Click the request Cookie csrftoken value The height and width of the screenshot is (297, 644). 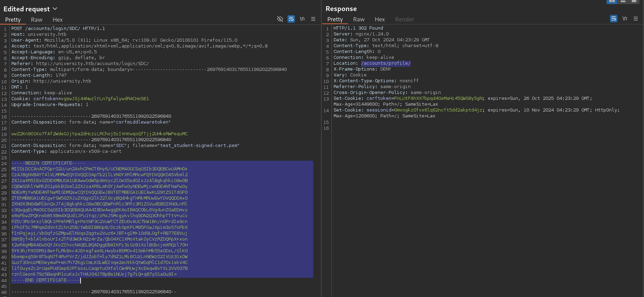105,99
